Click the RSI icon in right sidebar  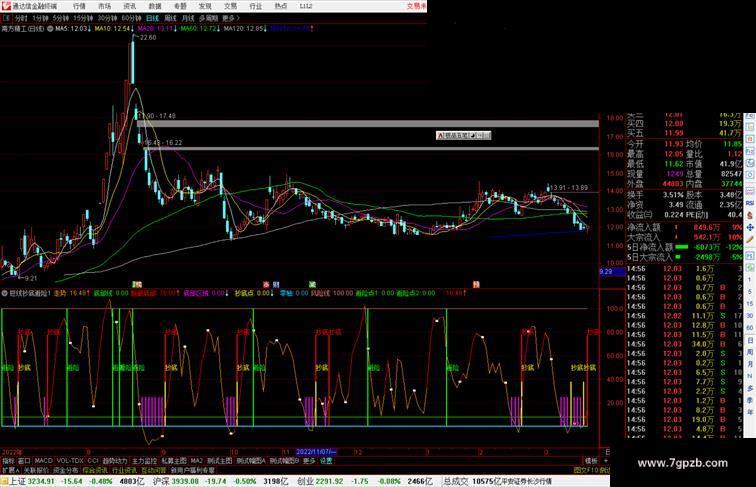[x=750, y=204]
